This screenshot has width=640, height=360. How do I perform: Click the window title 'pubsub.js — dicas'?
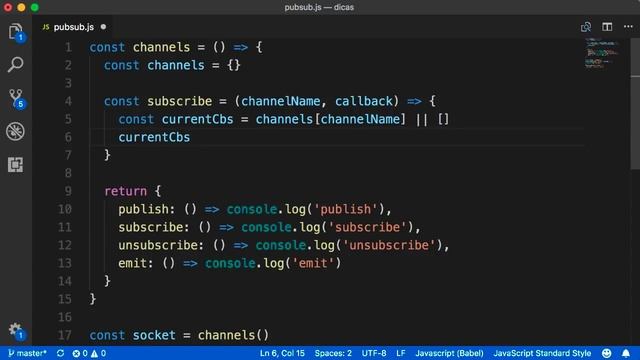(x=319, y=7)
